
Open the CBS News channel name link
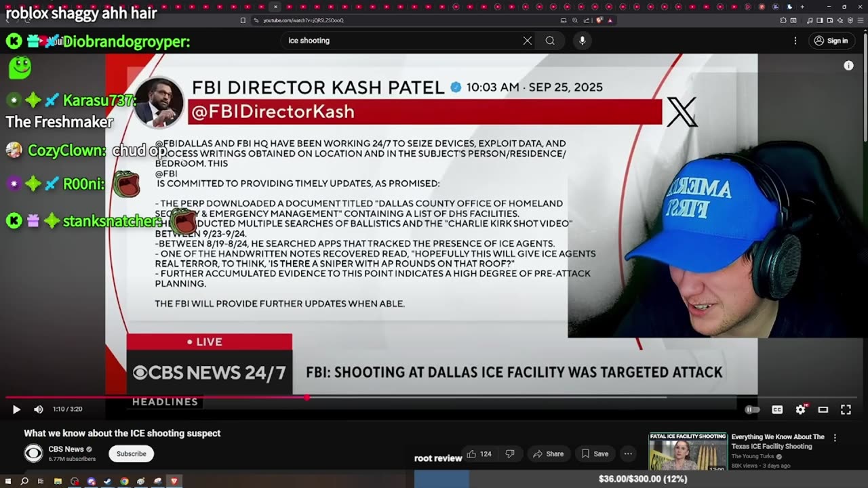(66, 449)
